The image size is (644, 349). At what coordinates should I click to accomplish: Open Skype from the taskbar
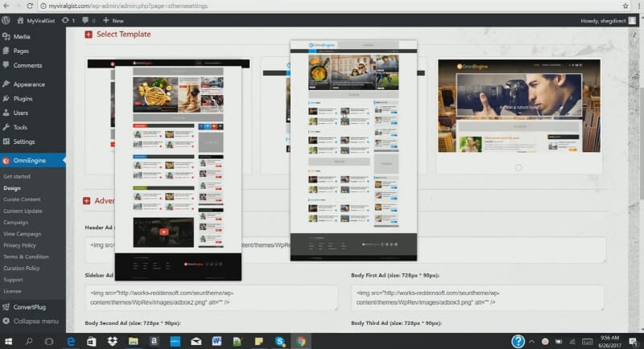tap(280, 341)
